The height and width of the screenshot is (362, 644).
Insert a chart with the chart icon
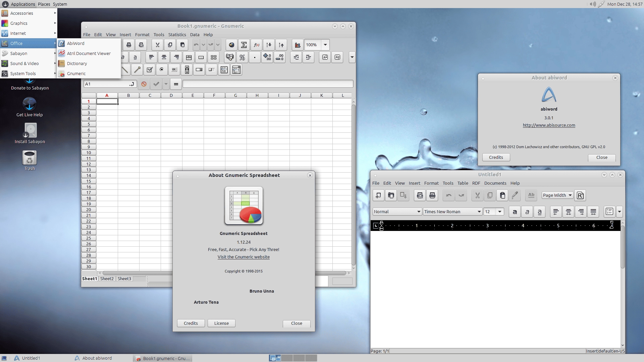[x=298, y=45]
